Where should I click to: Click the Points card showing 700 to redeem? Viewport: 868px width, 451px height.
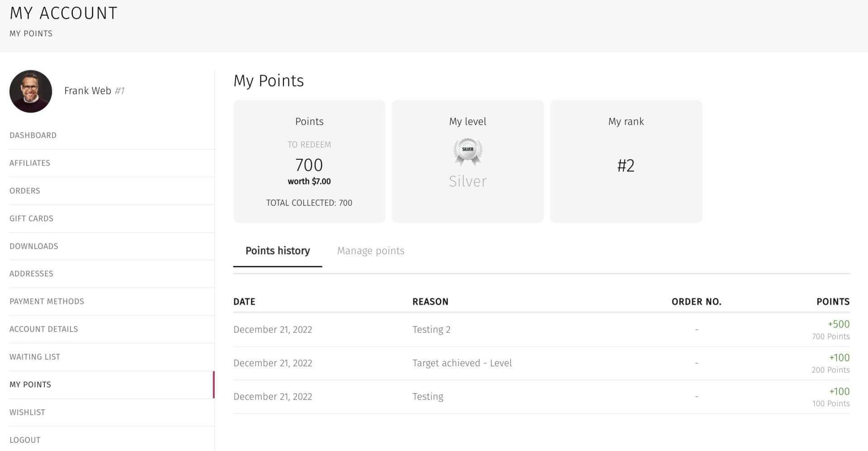click(x=309, y=161)
